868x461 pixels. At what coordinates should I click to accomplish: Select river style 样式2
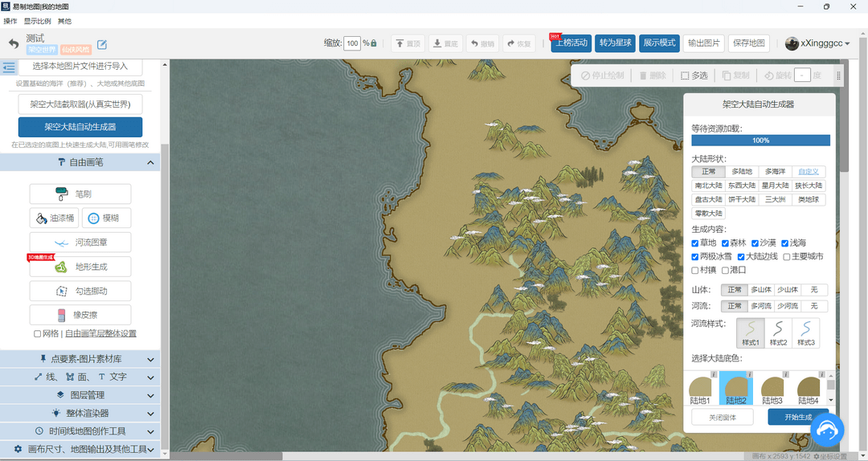[777, 332]
